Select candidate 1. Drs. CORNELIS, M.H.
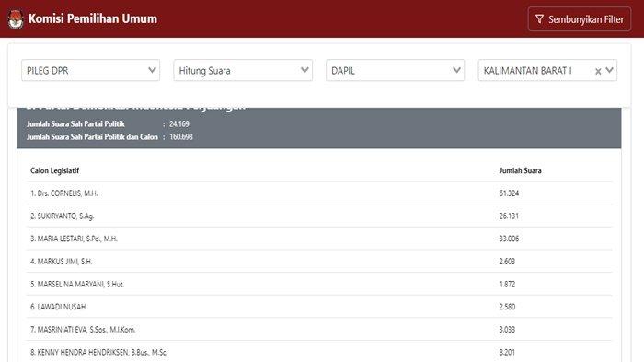Screen dimensions: 644x362 coord(64,193)
